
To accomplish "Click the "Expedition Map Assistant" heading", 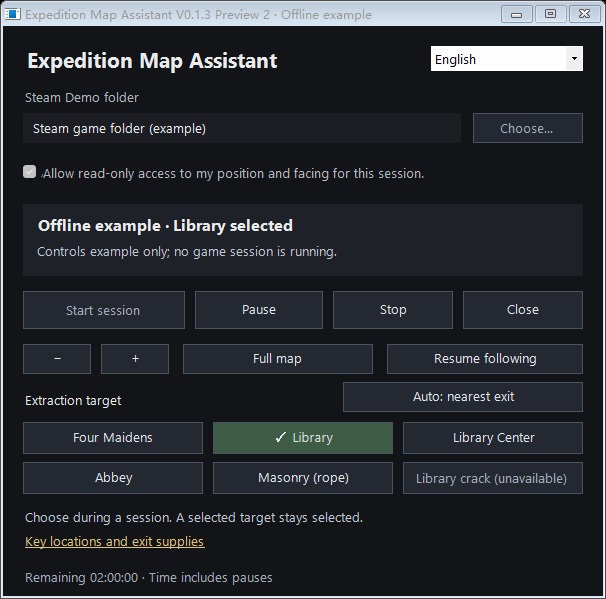I will point(152,61).
